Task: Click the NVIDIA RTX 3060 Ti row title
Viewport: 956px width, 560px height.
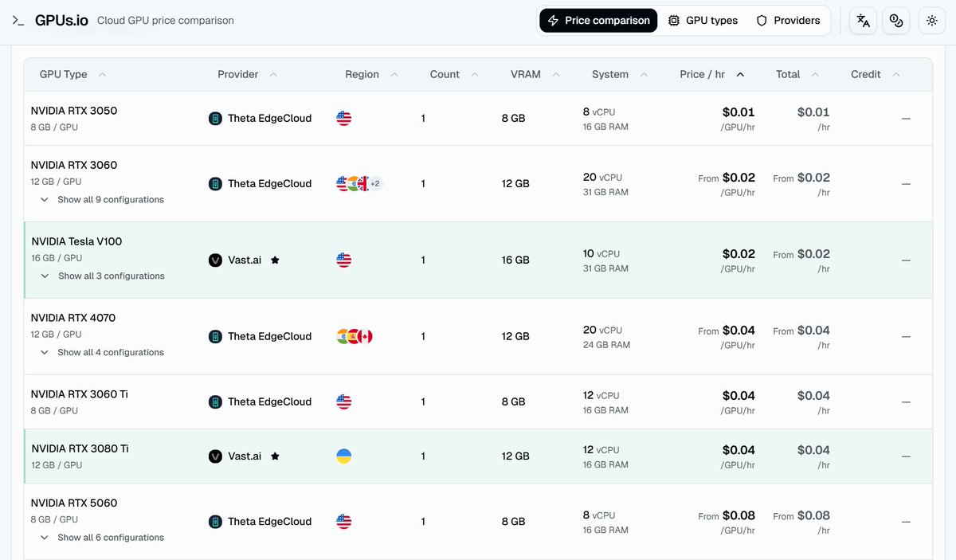Action: pyautogui.click(x=80, y=394)
